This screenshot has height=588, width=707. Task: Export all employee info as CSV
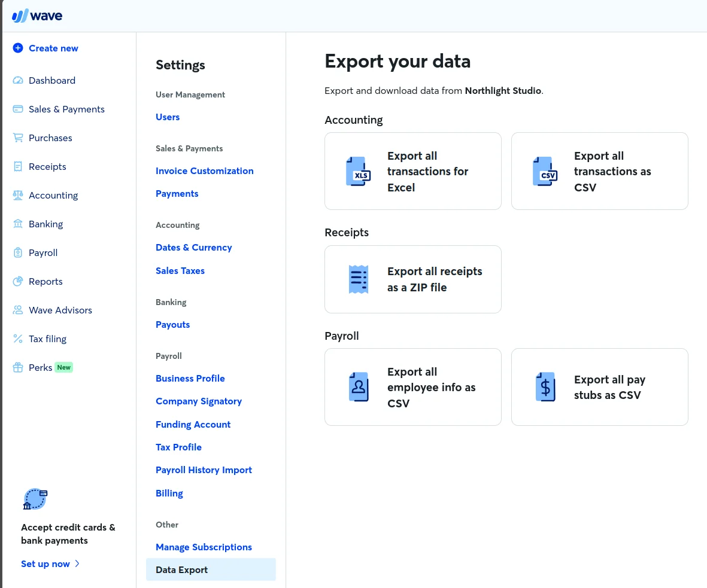[413, 387]
